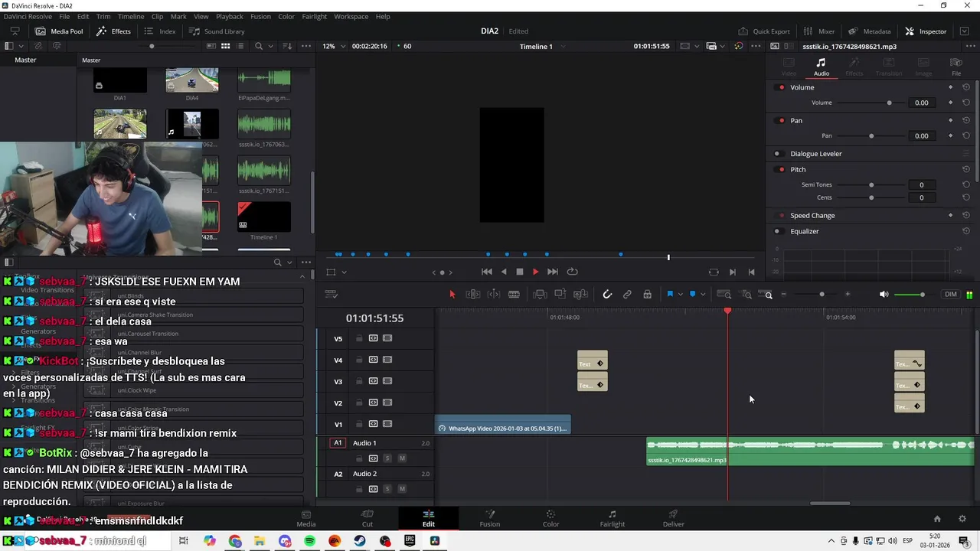Image resolution: width=980 pixels, height=551 pixels.
Task: Click the Detail Zoom icon
Action: click(746, 295)
